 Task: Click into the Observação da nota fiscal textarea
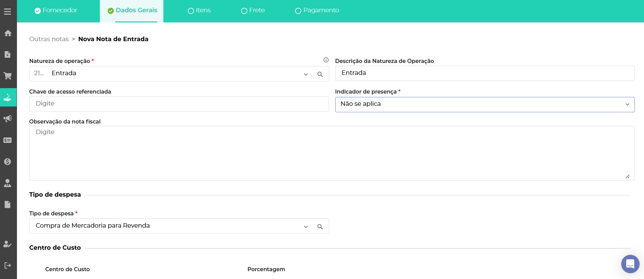332,153
